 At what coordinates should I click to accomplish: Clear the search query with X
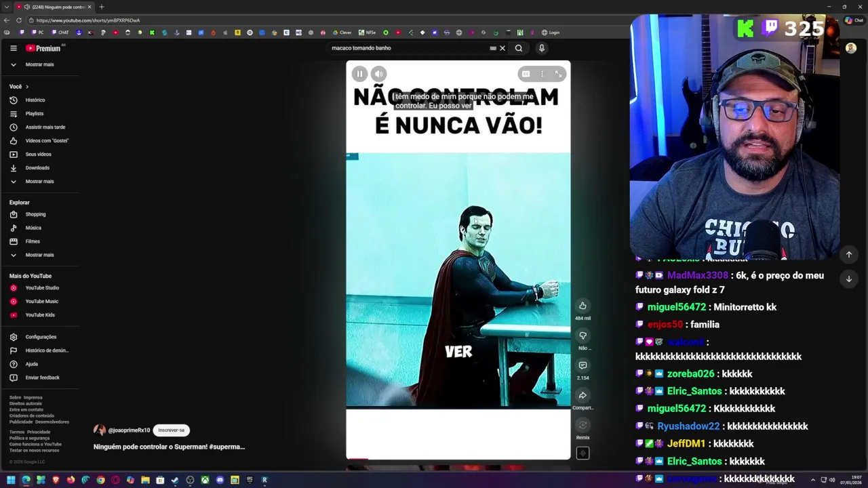(502, 48)
